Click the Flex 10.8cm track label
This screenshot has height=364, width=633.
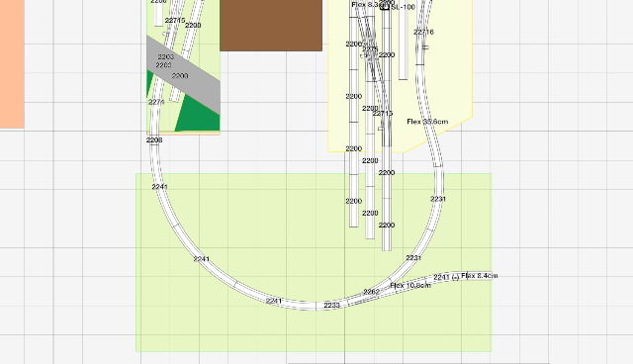pyautogui.click(x=410, y=285)
